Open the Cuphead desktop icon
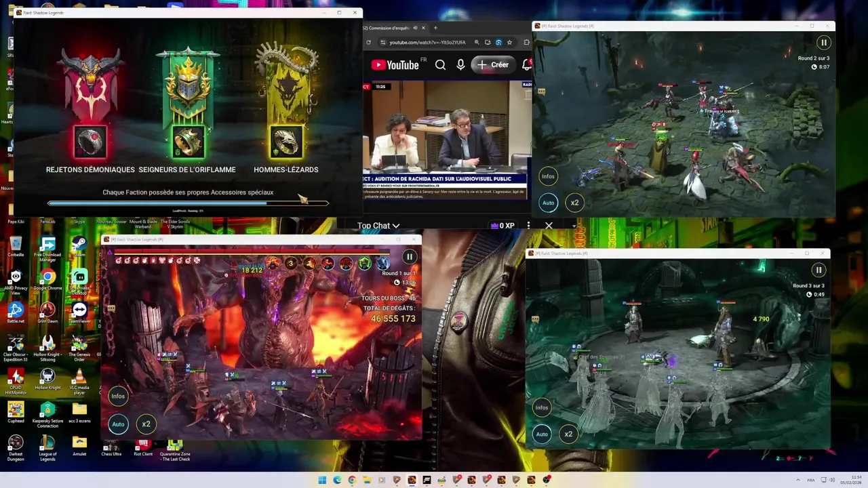Viewport: 868px width, 488px height. [15, 412]
